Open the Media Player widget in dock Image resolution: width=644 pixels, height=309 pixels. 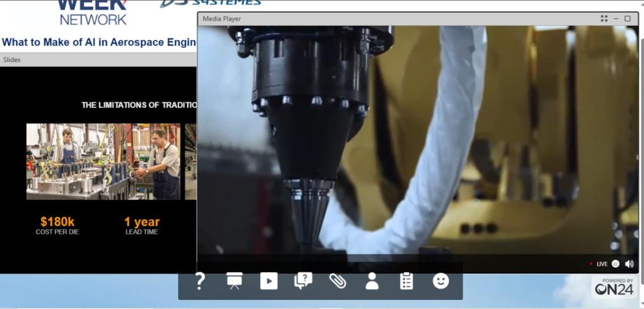[x=269, y=281]
